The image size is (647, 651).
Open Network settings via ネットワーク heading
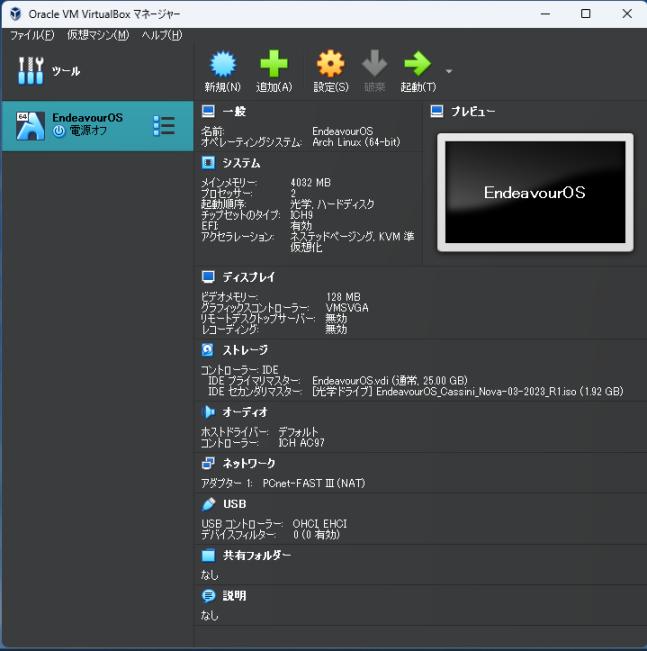249,463
